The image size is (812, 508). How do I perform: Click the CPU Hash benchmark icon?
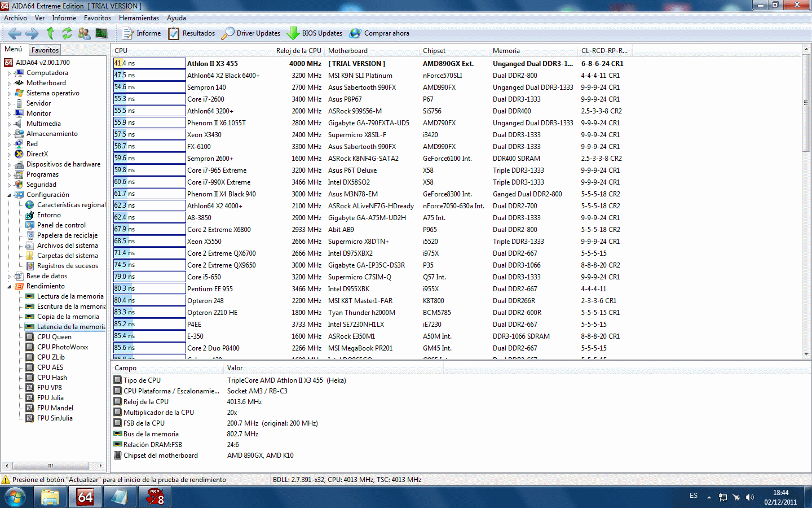[x=30, y=378]
